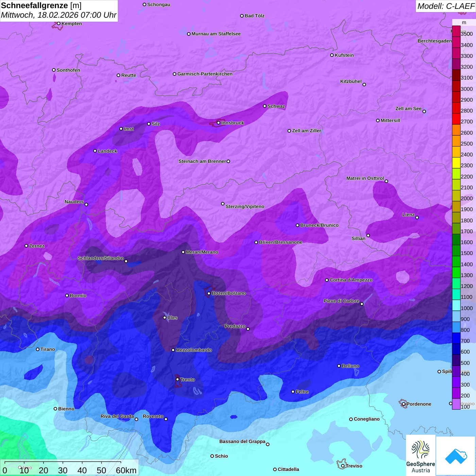Click the 'Schongau' label

(159, 4)
